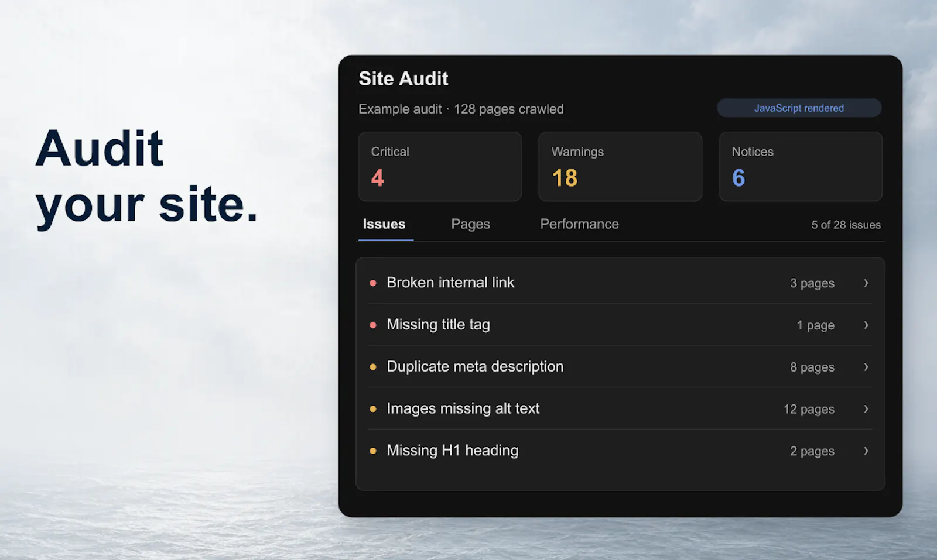The width and height of the screenshot is (937, 560).
Task: Click the orange dot beside Missing H1 heading
Action: point(373,451)
